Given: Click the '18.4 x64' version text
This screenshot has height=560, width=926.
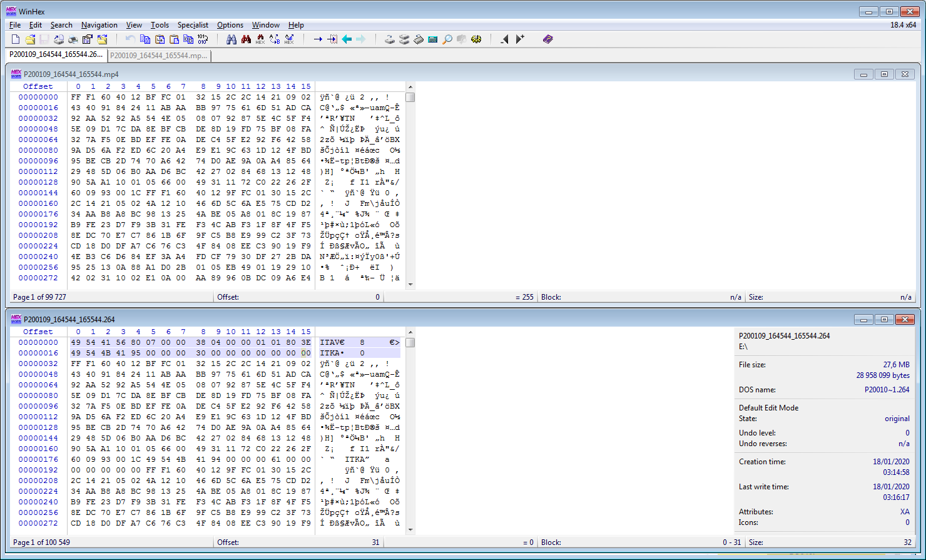Looking at the screenshot, I should (x=903, y=25).
